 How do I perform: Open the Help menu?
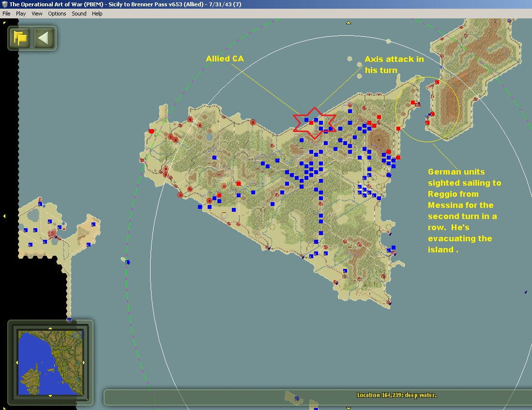tap(97, 14)
